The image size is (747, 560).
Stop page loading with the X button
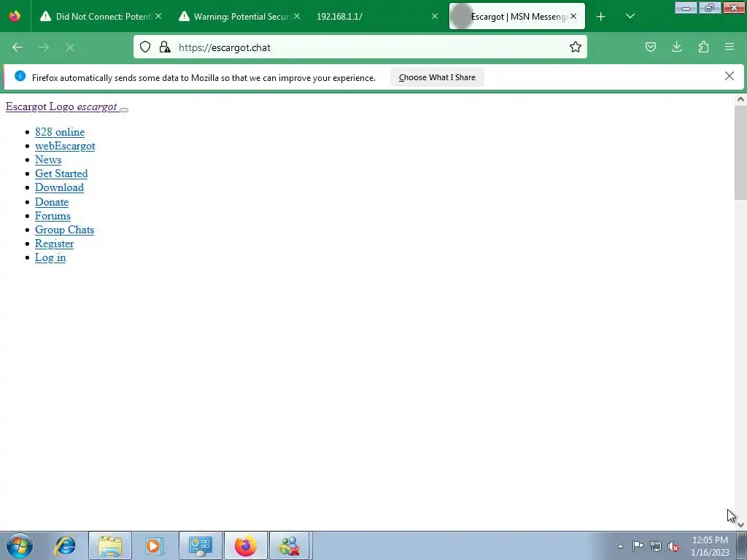point(70,47)
